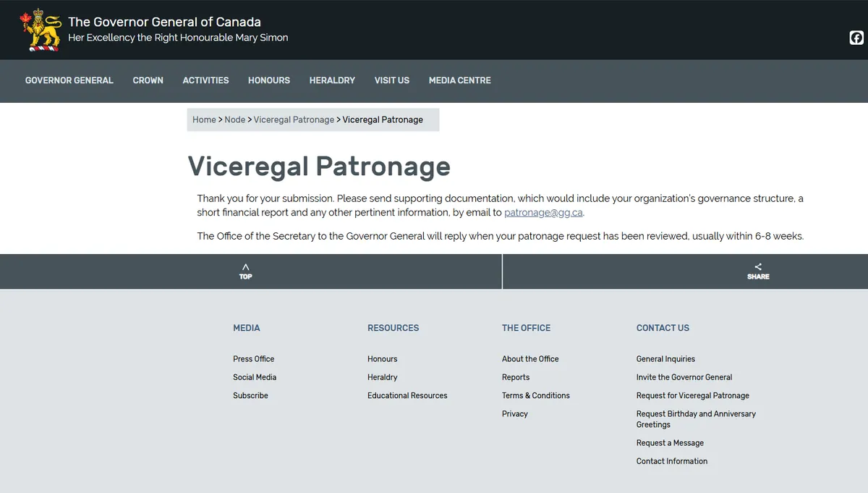Click The Office footer heading

[527, 328]
